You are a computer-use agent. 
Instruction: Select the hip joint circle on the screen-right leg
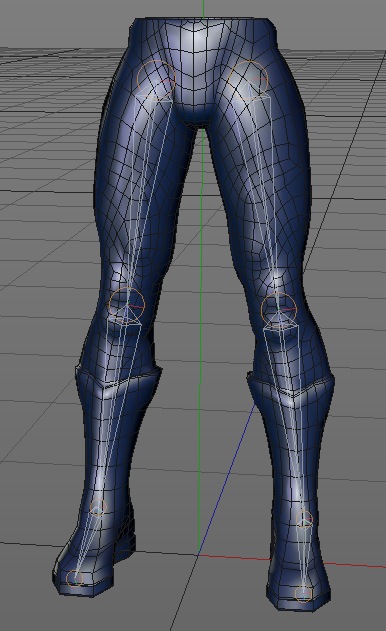pyautogui.click(x=248, y=80)
